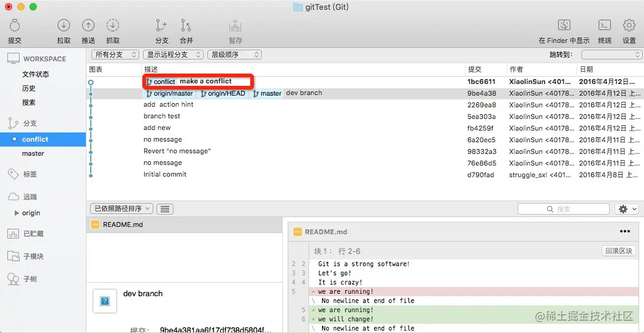This screenshot has height=333, width=644.
Task: Open the three-dots menu in diff panel
Action: 625,232
